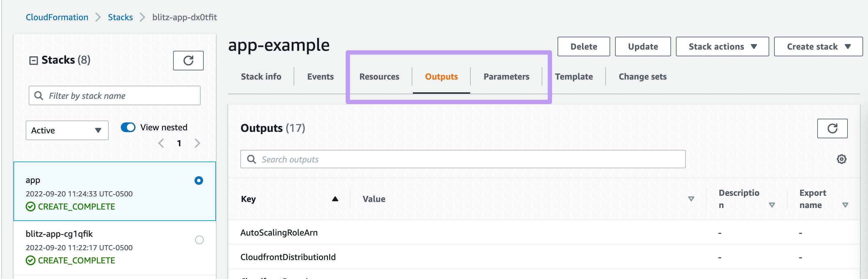Open the Active status filter dropdown
The height and width of the screenshot is (279, 868).
point(67,130)
